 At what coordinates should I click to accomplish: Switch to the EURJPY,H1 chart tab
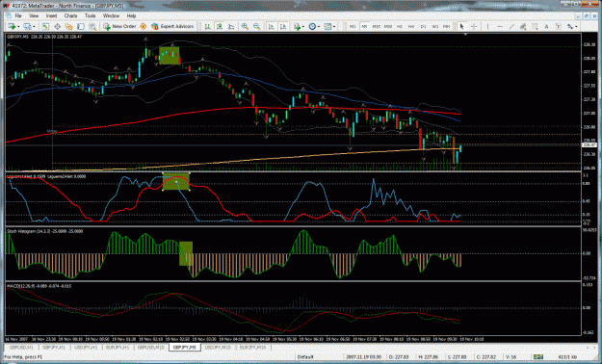(118, 347)
